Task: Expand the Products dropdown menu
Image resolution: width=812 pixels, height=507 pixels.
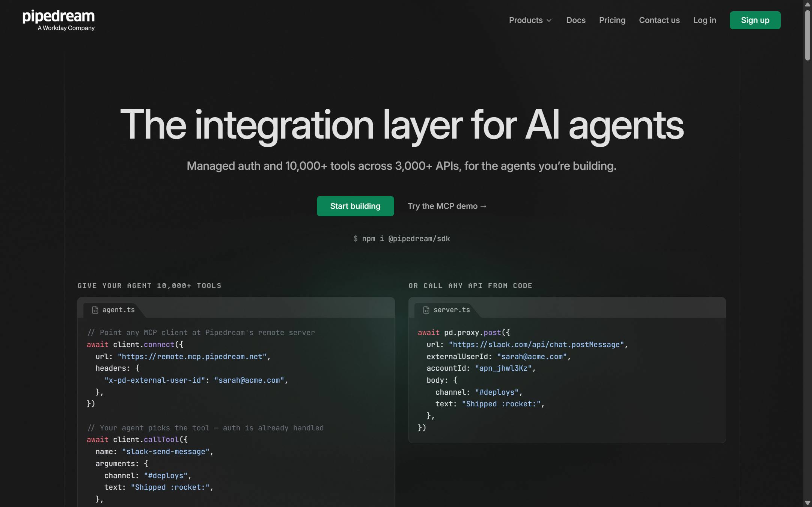Action: pyautogui.click(x=530, y=20)
